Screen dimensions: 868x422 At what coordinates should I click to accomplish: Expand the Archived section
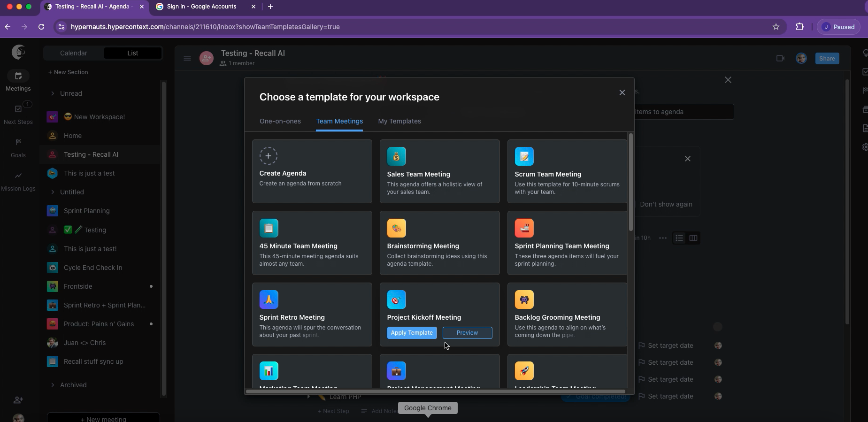click(53, 385)
